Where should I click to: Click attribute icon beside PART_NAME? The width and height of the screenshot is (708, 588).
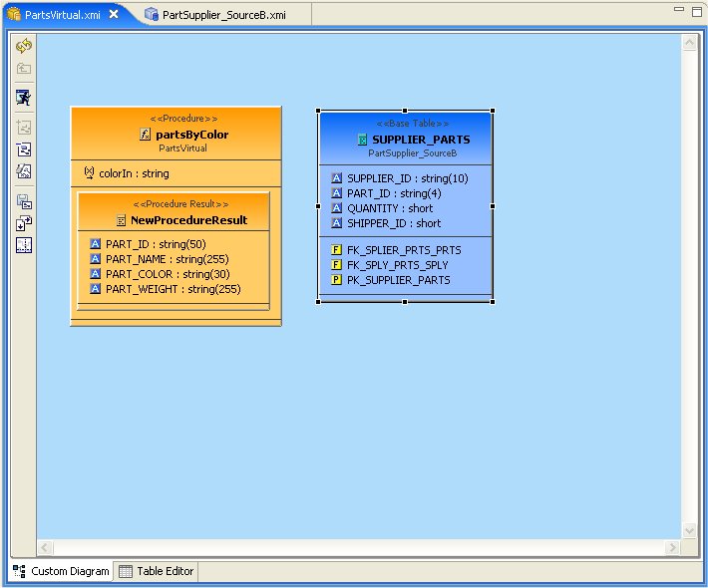pyautogui.click(x=96, y=259)
